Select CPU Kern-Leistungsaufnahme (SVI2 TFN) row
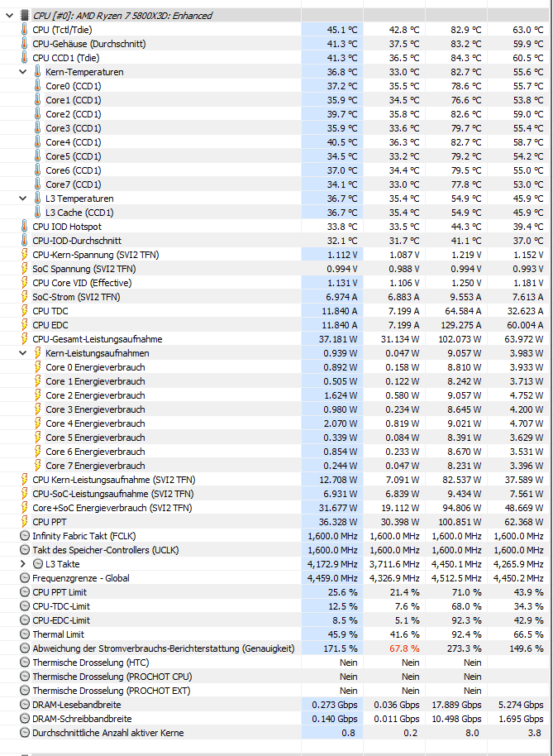 click(x=276, y=480)
